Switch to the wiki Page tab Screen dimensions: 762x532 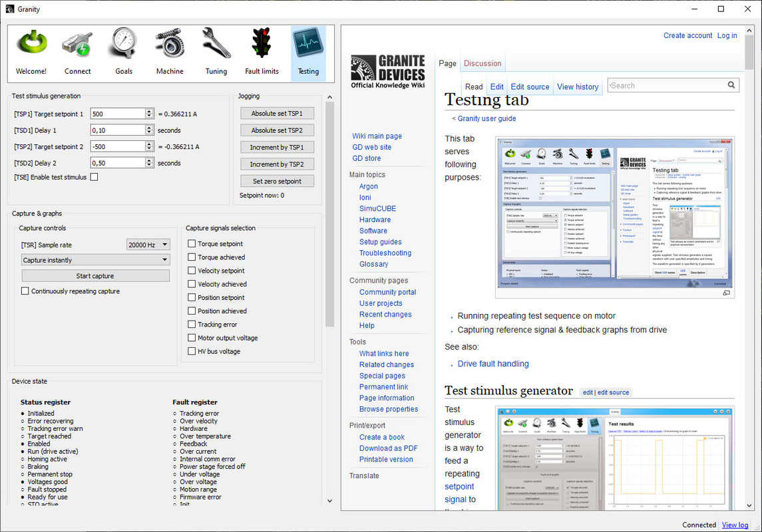pyautogui.click(x=447, y=63)
